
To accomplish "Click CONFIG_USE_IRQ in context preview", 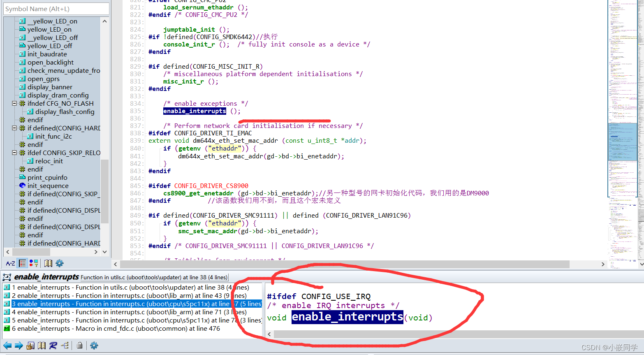I will (x=336, y=297).
